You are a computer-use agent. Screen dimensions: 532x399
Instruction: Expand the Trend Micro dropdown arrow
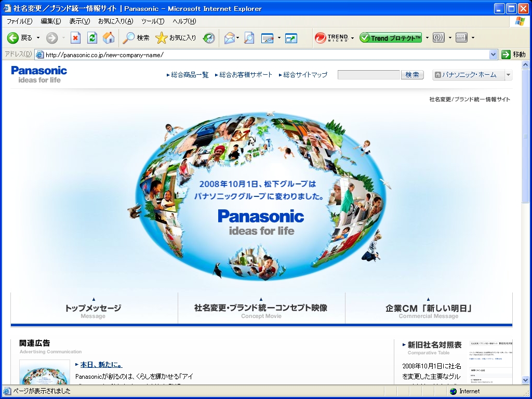(x=353, y=38)
